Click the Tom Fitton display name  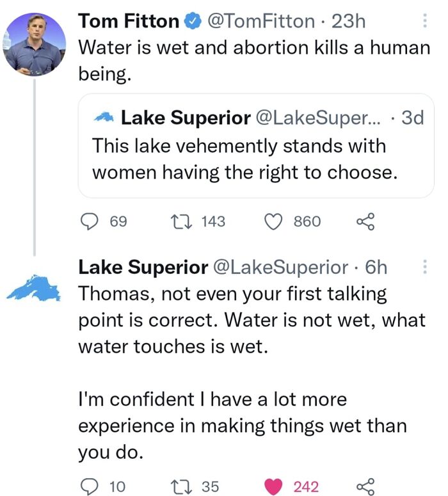(x=128, y=21)
